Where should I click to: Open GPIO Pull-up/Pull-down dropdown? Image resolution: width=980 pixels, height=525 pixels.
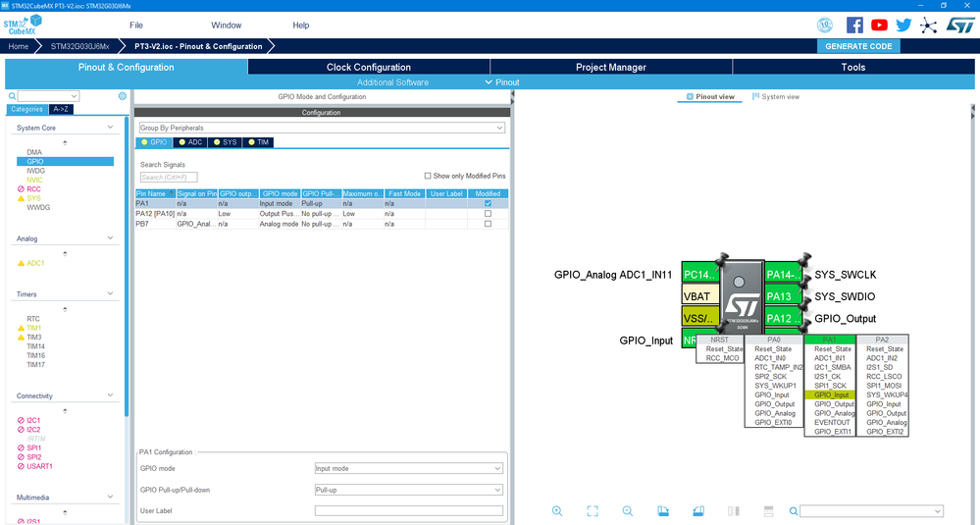pos(408,490)
